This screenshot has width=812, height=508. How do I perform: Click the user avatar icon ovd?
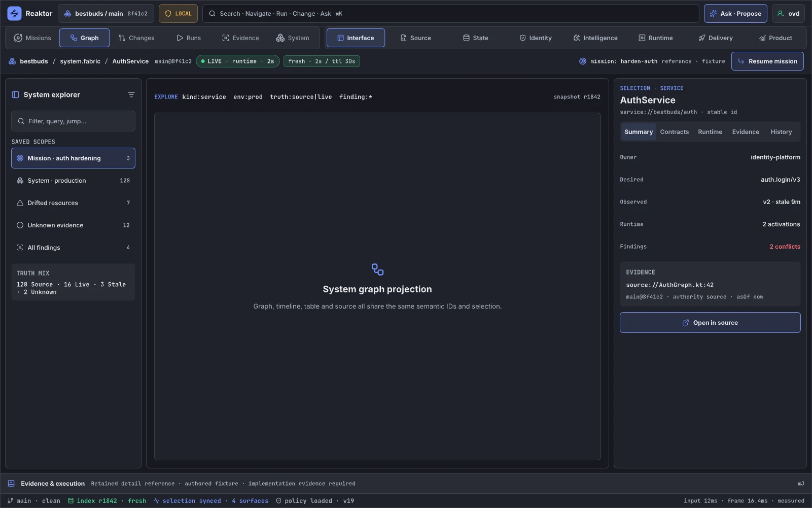781,14
